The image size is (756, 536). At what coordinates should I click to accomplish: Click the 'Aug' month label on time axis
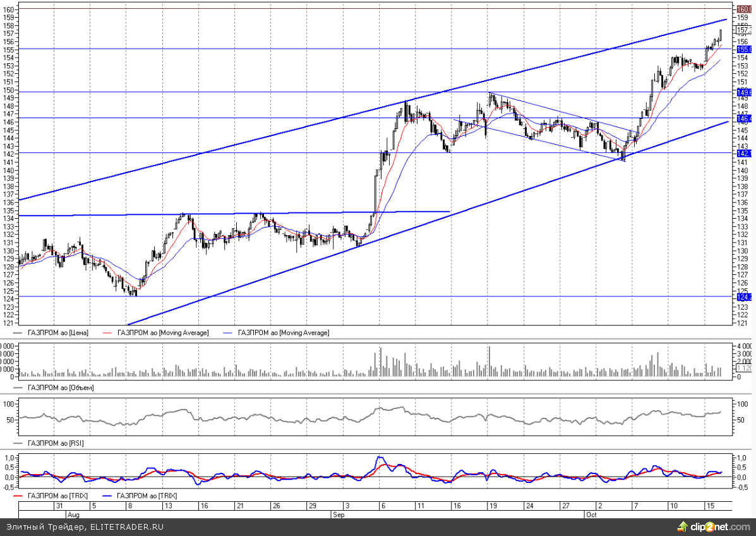click(x=73, y=515)
